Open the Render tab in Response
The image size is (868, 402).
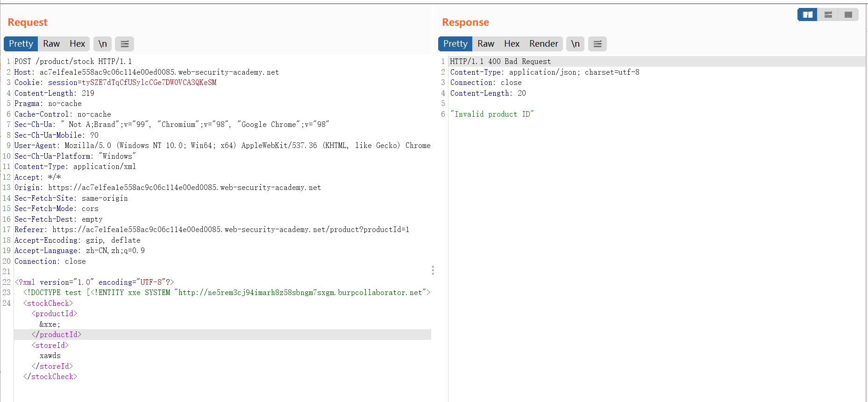543,44
